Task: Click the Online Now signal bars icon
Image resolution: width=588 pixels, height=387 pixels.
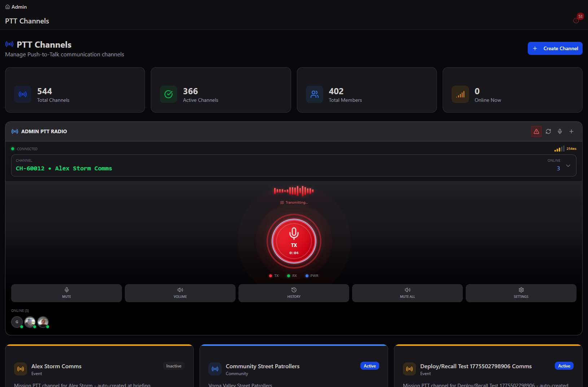Action: (x=460, y=94)
